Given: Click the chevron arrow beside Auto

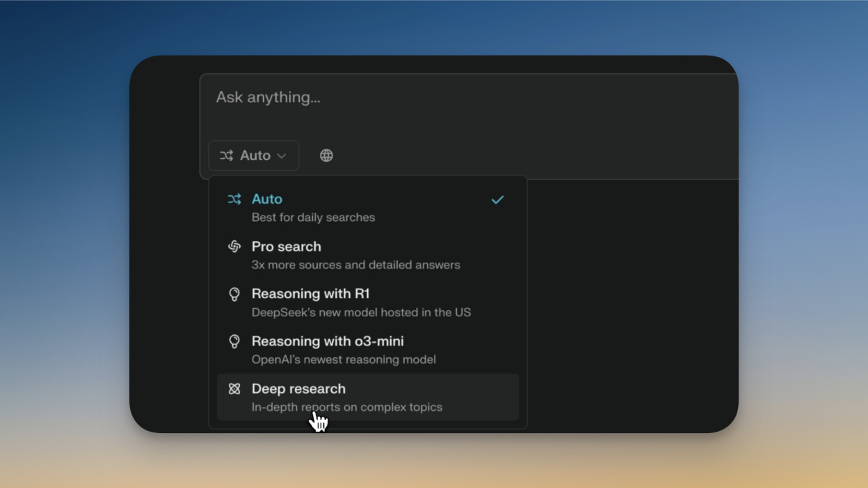Looking at the screenshot, I should tap(282, 156).
